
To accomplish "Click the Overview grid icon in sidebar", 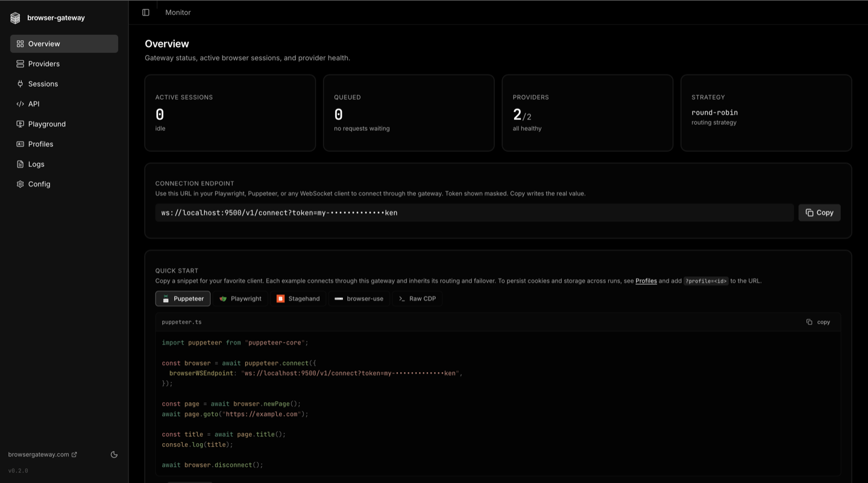I will pyautogui.click(x=20, y=44).
